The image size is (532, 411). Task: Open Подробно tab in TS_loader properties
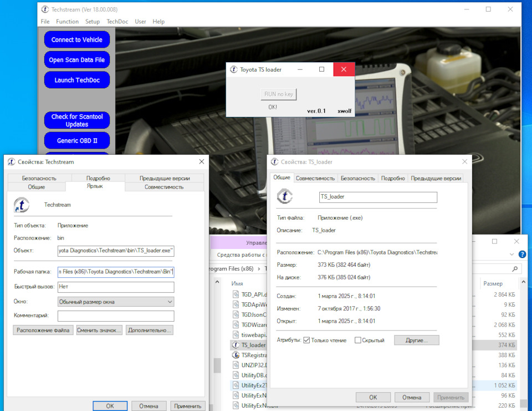coord(393,178)
